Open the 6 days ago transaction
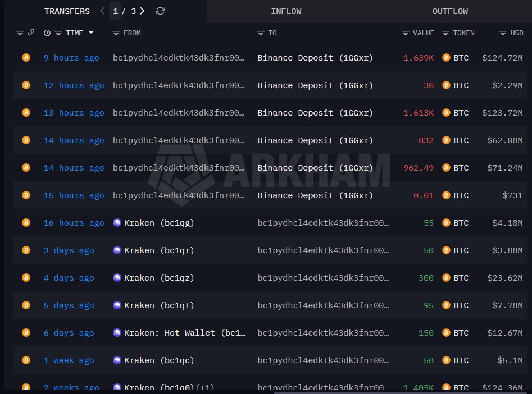This screenshot has width=532, height=394. click(69, 333)
